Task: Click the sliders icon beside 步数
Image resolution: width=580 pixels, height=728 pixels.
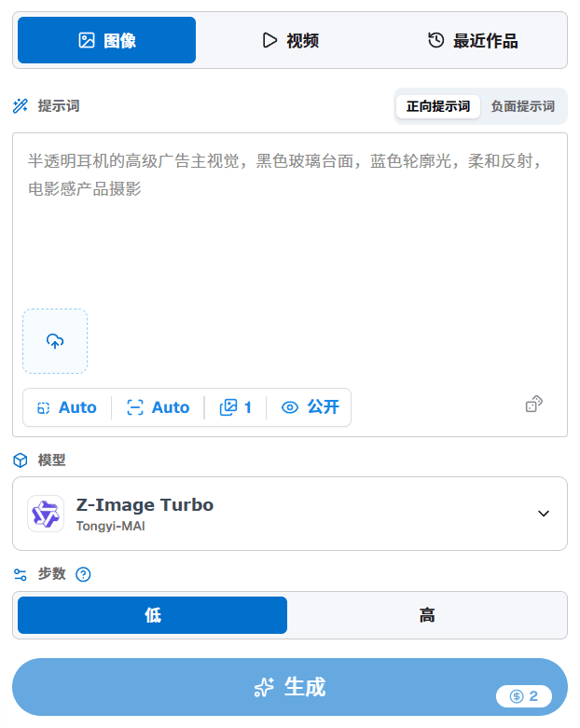Action: click(20, 575)
